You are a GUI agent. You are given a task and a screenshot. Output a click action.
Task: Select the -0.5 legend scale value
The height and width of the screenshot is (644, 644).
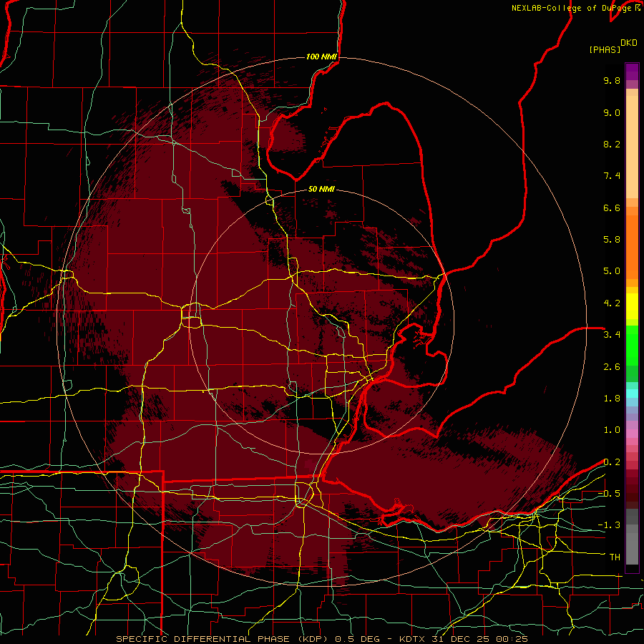(x=609, y=494)
